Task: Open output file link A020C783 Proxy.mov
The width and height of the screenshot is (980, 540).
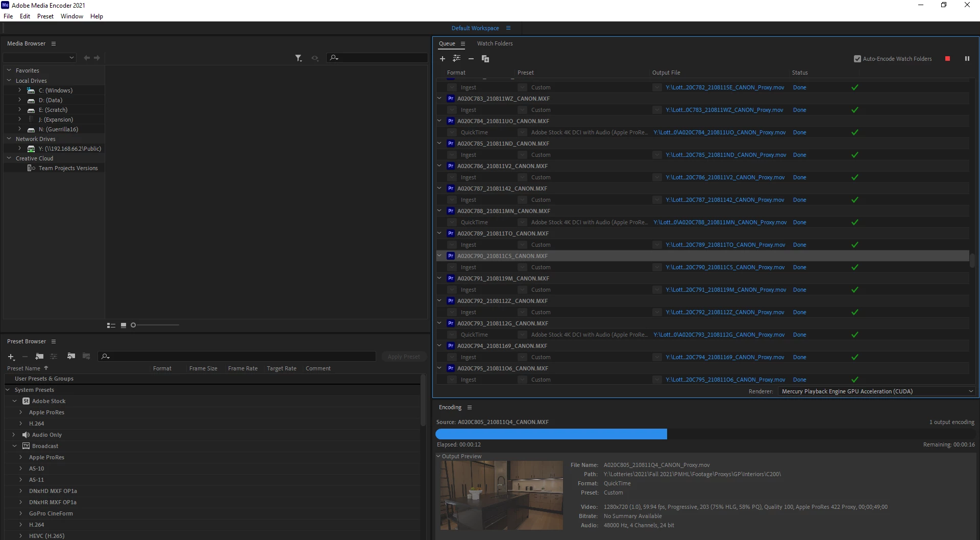Action: [x=724, y=110]
